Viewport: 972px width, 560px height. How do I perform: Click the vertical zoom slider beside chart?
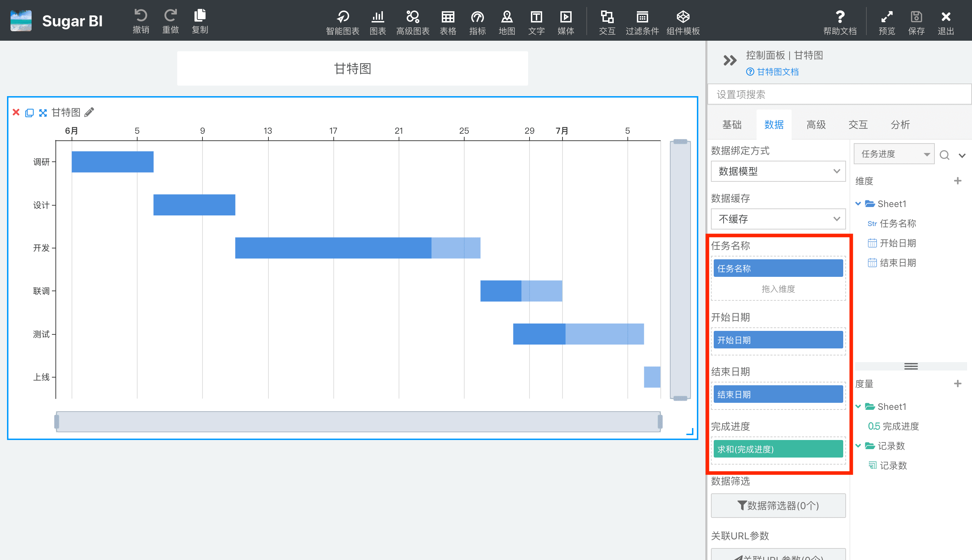pyautogui.click(x=680, y=270)
